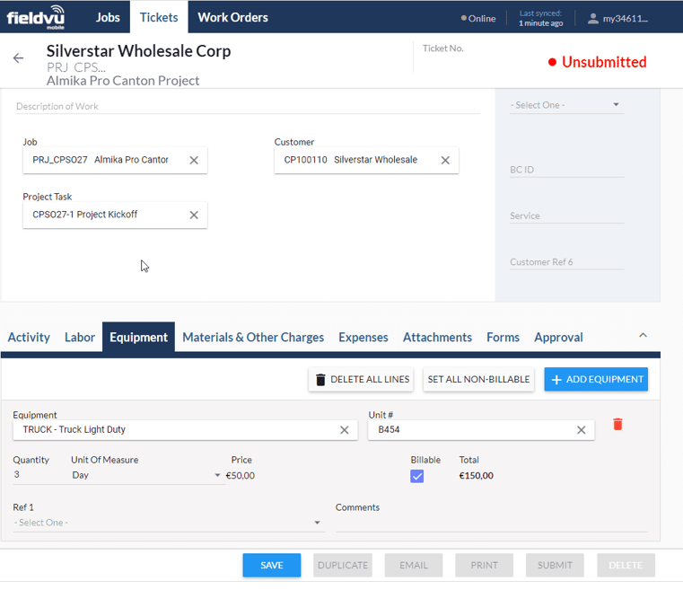
Task: Click the Silverstar Wholesale Corp heading
Action: point(138,51)
